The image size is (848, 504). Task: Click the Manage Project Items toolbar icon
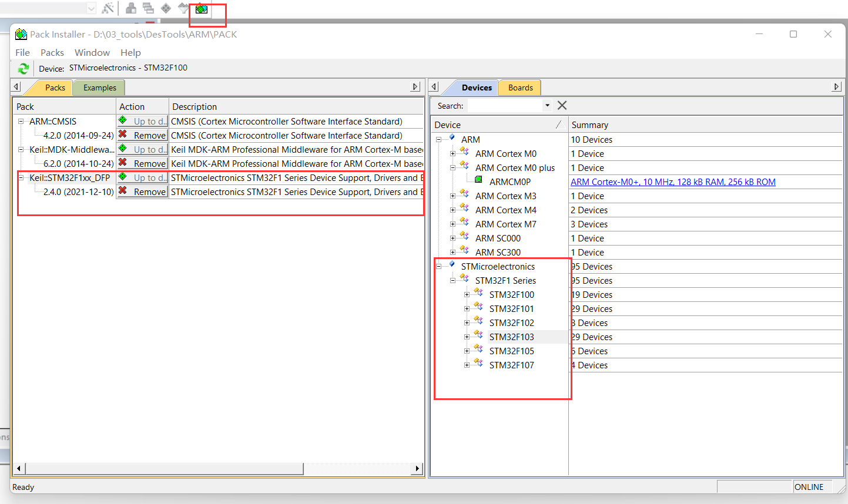click(x=131, y=8)
